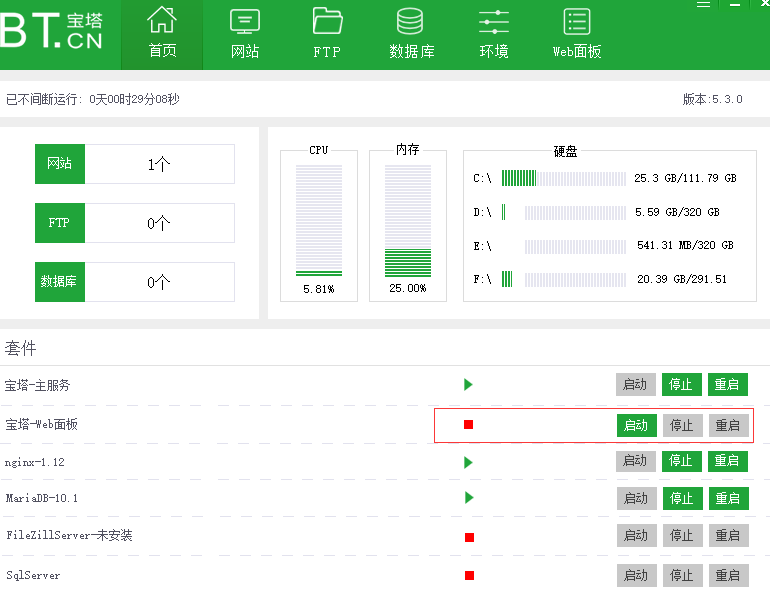Click the F:\ disk usage bar
Screen dimensions: 770x593
click(563, 279)
